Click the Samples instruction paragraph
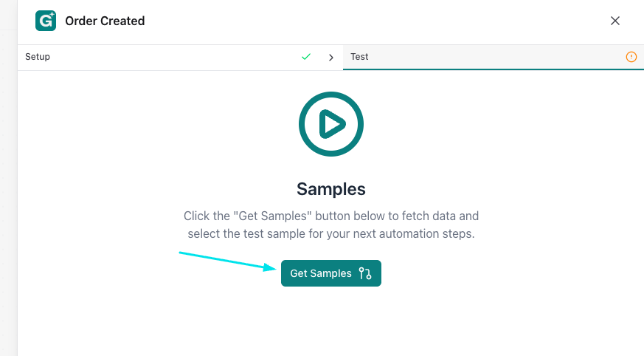The image size is (644, 356). coord(331,225)
